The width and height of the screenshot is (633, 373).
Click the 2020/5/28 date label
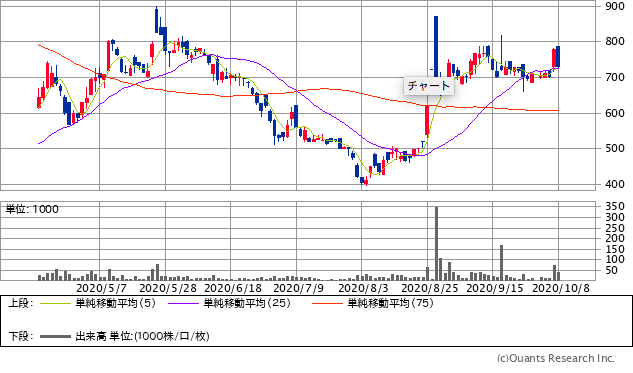coord(168,288)
